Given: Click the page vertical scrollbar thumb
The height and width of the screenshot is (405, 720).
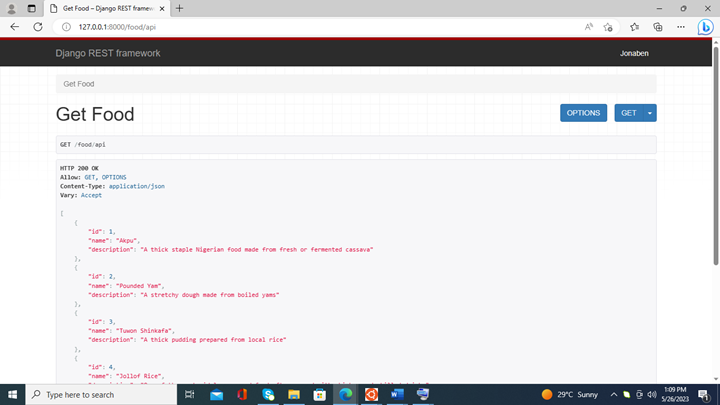Looking at the screenshot, I should click(715, 155).
